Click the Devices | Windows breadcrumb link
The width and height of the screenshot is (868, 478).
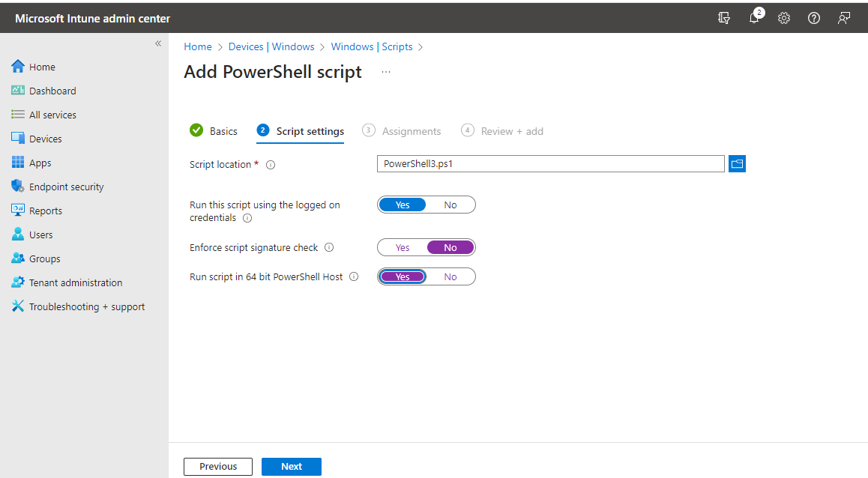pyautogui.click(x=271, y=47)
